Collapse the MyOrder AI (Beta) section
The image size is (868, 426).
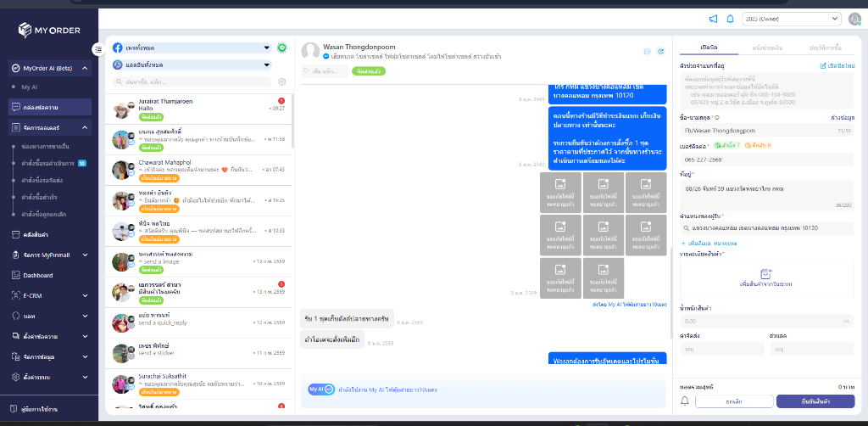[x=85, y=68]
